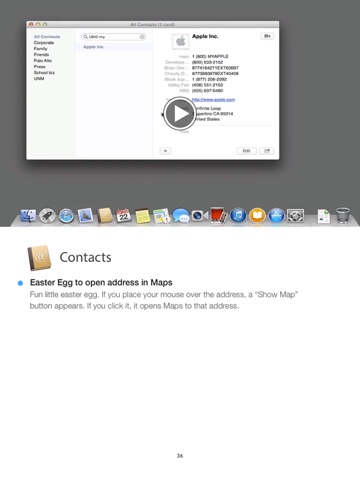Image resolution: width=360 pixels, height=480 pixels.
Task: Click the Edit button on contact card
Action: [x=247, y=151]
